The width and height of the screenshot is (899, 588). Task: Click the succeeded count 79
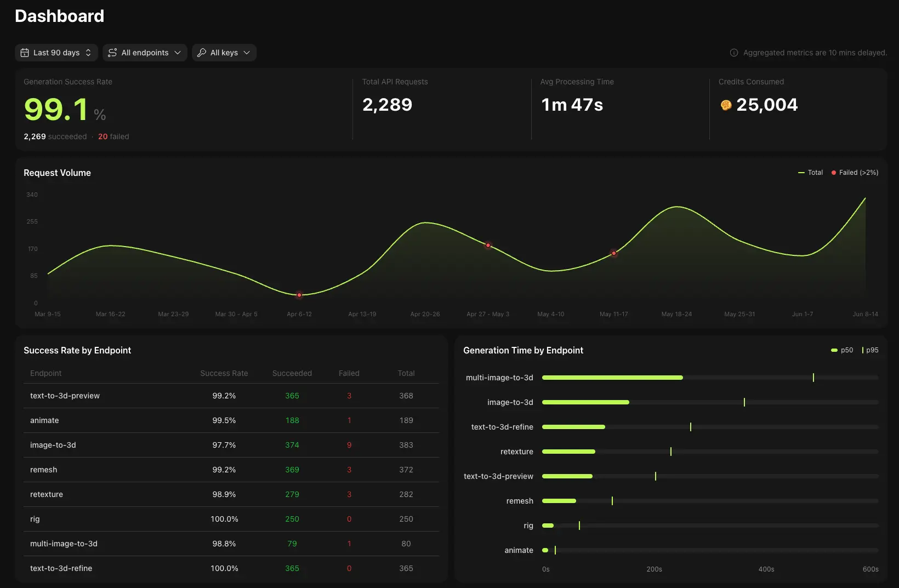coord(292,544)
